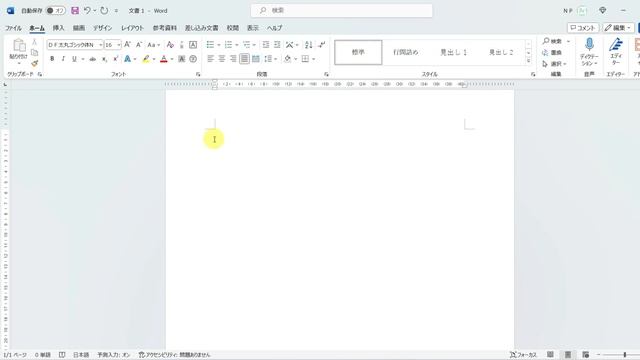Decrease paragraph indent
Image resolution: width=640 pixels, height=360 pixels.
pos(266,44)
